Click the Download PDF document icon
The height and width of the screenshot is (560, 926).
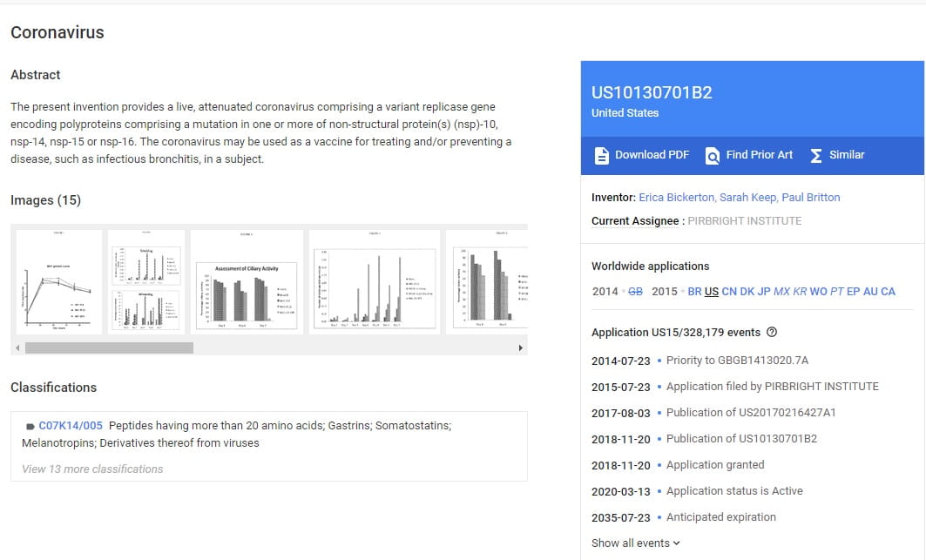(601, 155)
